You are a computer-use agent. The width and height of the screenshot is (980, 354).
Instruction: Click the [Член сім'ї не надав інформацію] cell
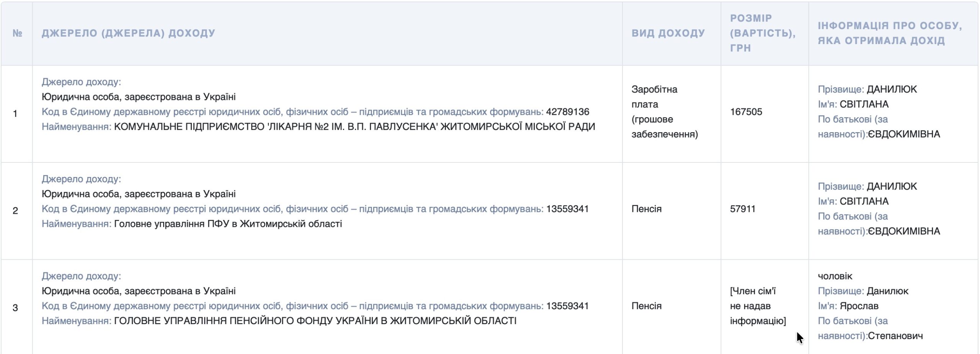click(758, 306)
